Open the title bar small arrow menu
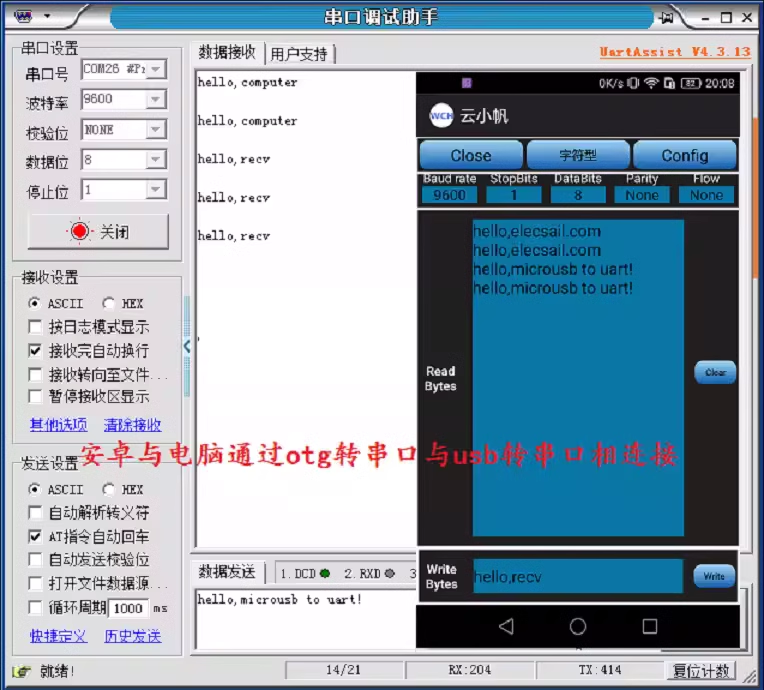This screenshot has width=764, height=690. point(47,16)
